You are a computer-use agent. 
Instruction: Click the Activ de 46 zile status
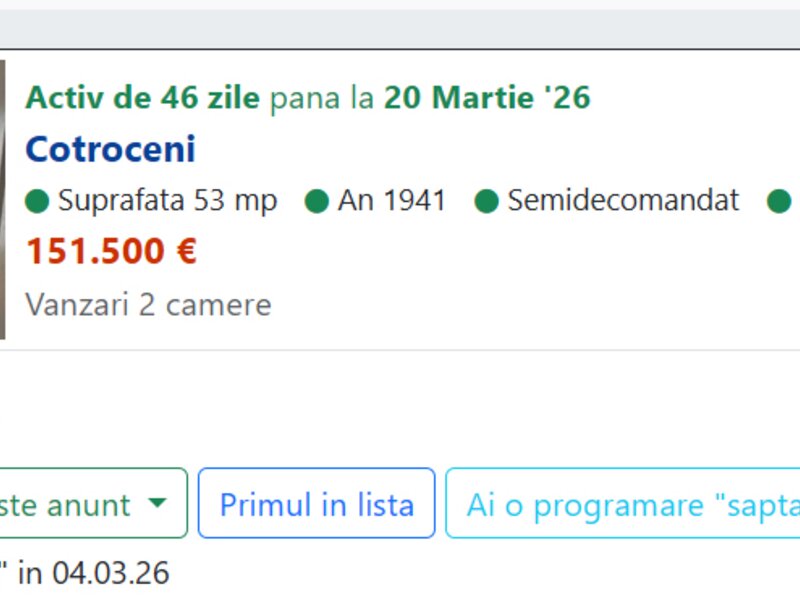[142, 98]
